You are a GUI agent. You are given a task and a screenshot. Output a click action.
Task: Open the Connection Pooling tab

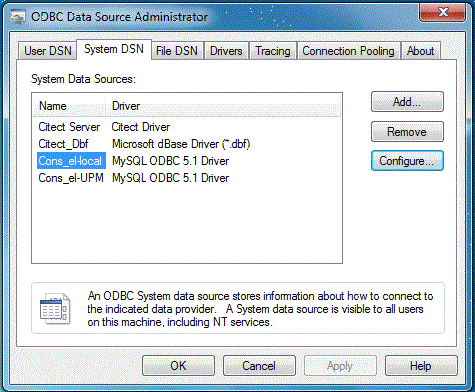(x=348, y=51)
